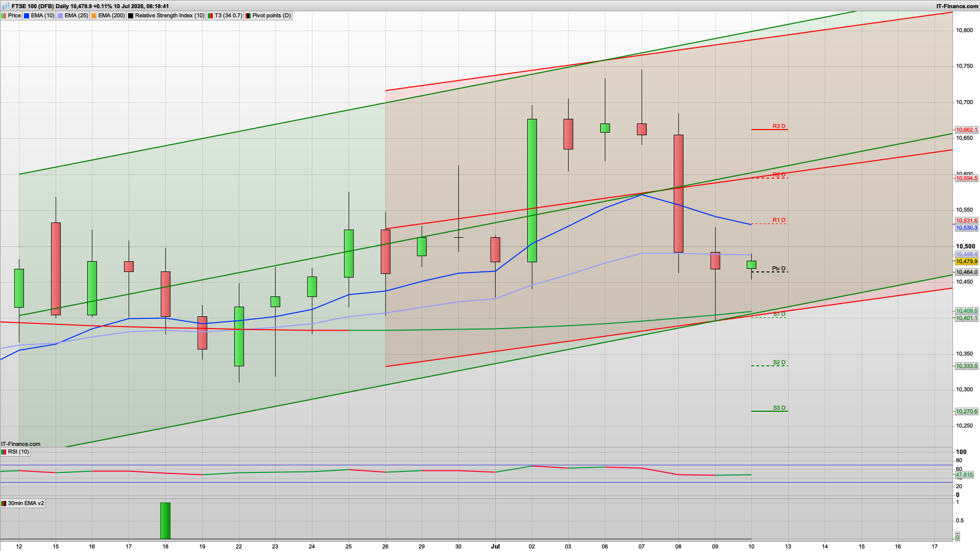The image size is (980, 551).
Task: Select the R1 D pivot label
Action: [779, 220]
